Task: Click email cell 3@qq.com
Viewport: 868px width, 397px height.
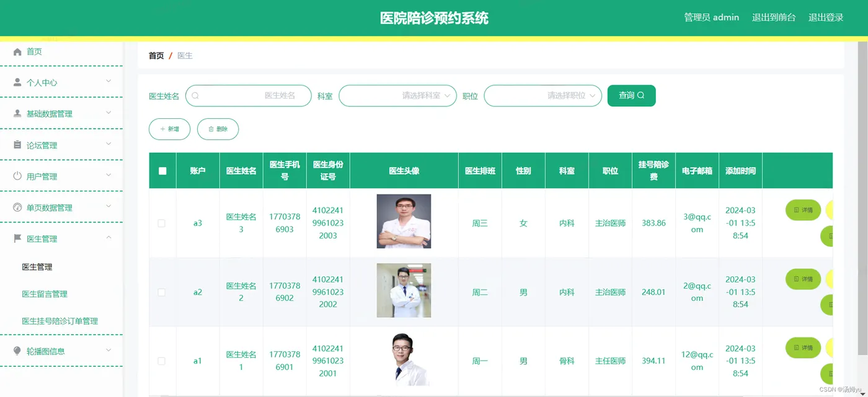Action: coord(697,223)
